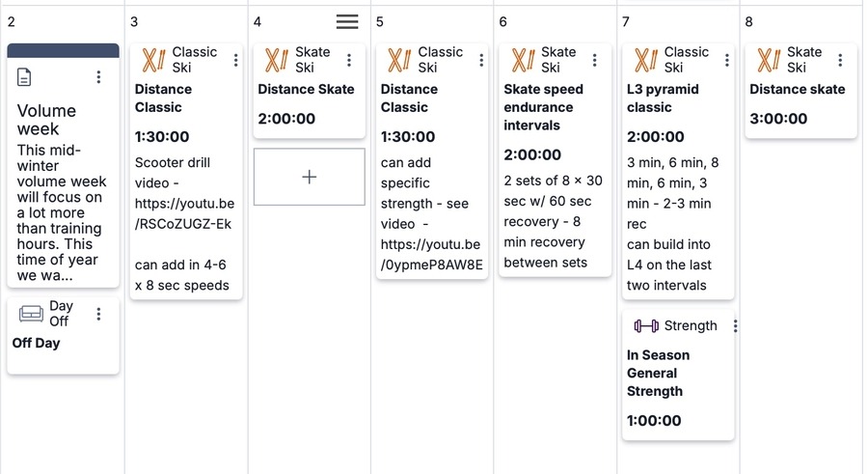The image size is (868, 474).
Task: Click Skate Ski icon on day 8
Action: [769, 61]
